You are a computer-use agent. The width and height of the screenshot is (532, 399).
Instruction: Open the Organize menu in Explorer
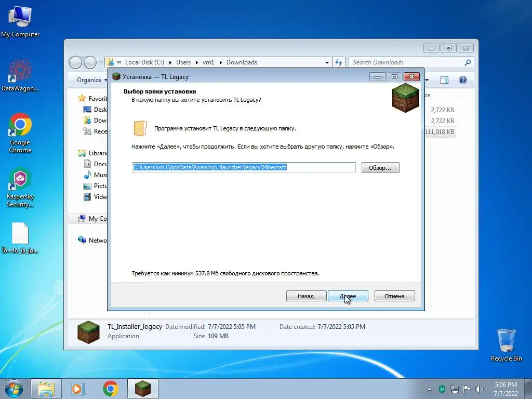(x=91, y=80)
